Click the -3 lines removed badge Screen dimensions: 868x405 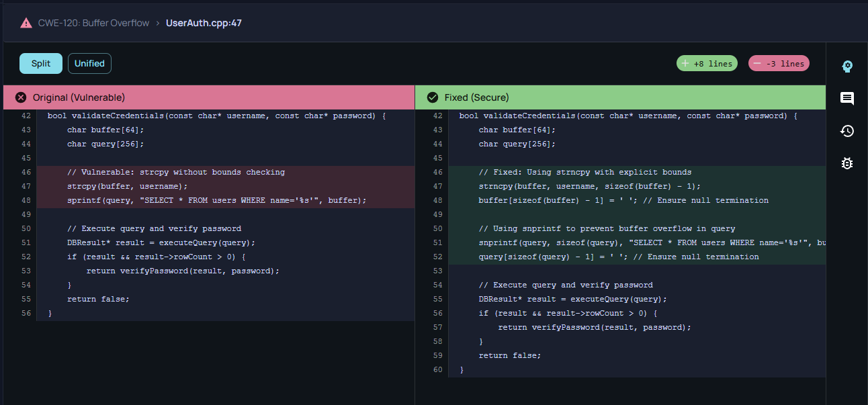[779, 64]
